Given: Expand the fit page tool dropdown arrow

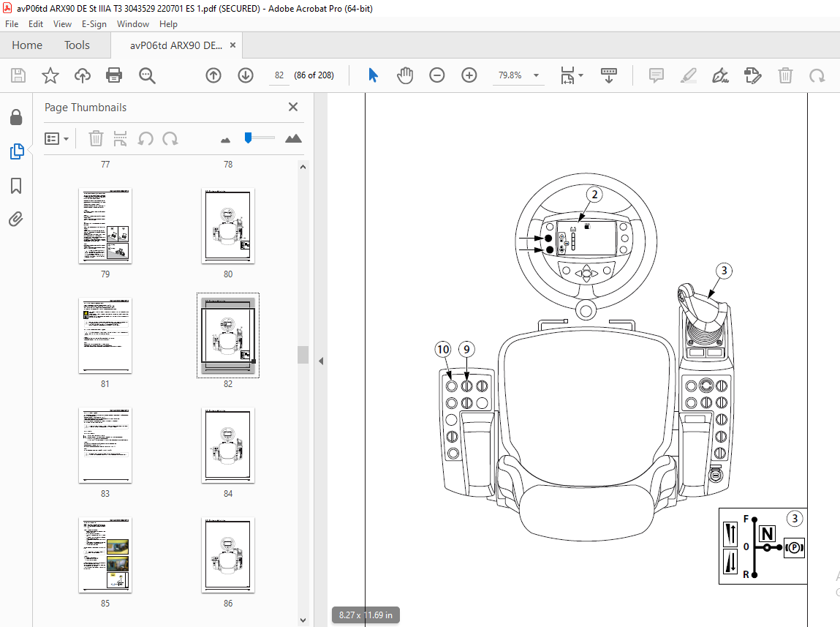Looking at the screenshot, I should coord(580,75).
